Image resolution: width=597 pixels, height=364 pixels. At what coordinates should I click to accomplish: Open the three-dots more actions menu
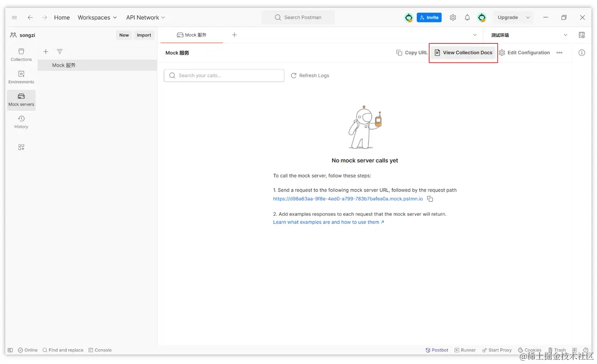click(x=559, y=53)
